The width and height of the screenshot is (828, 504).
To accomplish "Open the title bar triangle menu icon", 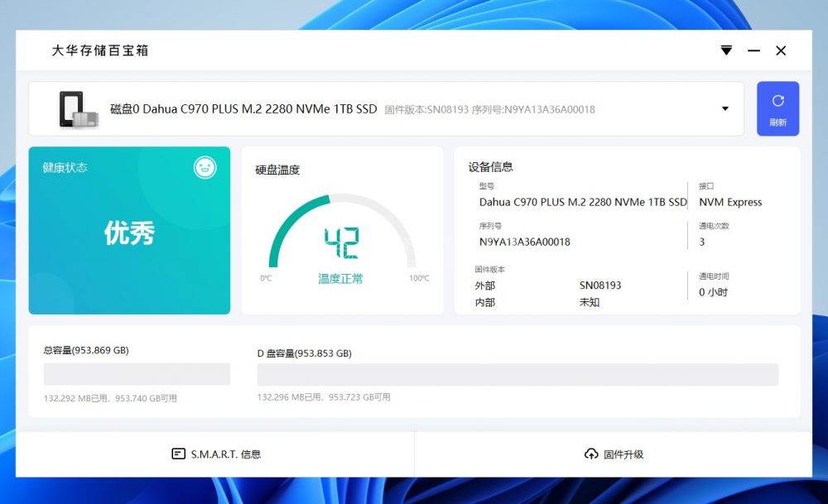I will point(727,50).
